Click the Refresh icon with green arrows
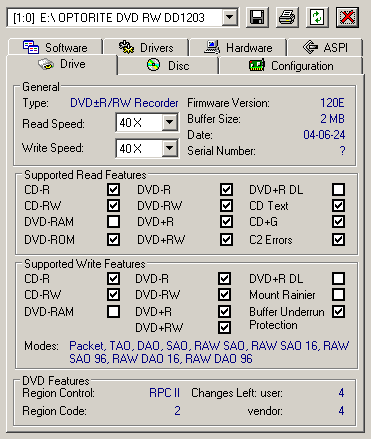The height and width of the screenshot is (439, 371). pos(317,17)
